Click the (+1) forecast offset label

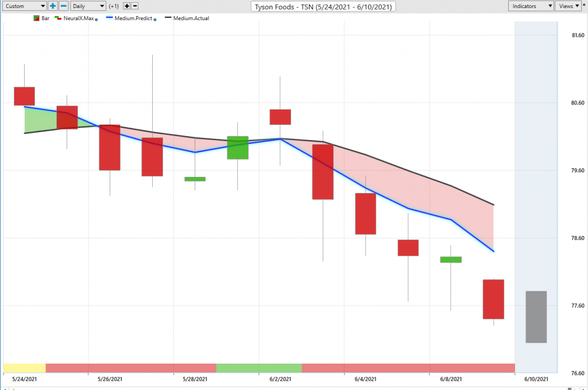pos(114,6)
